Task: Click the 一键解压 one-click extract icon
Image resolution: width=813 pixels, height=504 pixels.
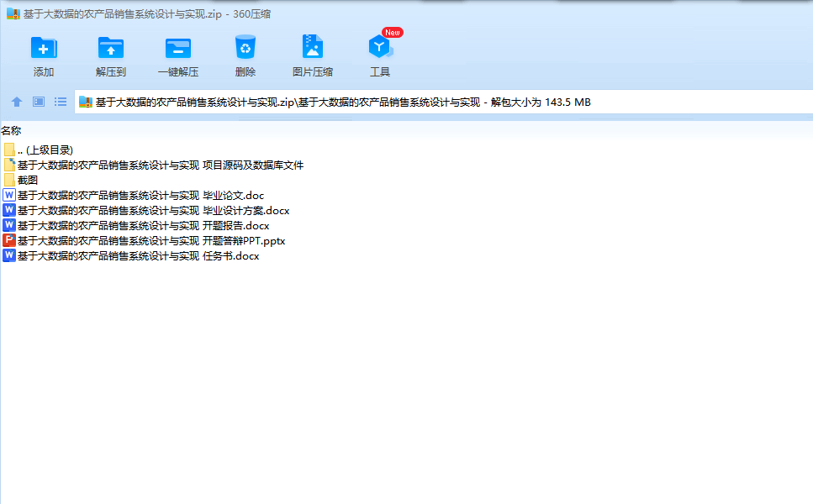Action: [178, 48]
